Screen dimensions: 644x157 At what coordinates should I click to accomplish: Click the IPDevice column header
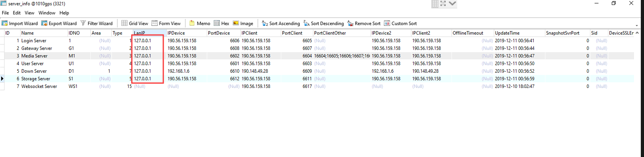[186, 33]
